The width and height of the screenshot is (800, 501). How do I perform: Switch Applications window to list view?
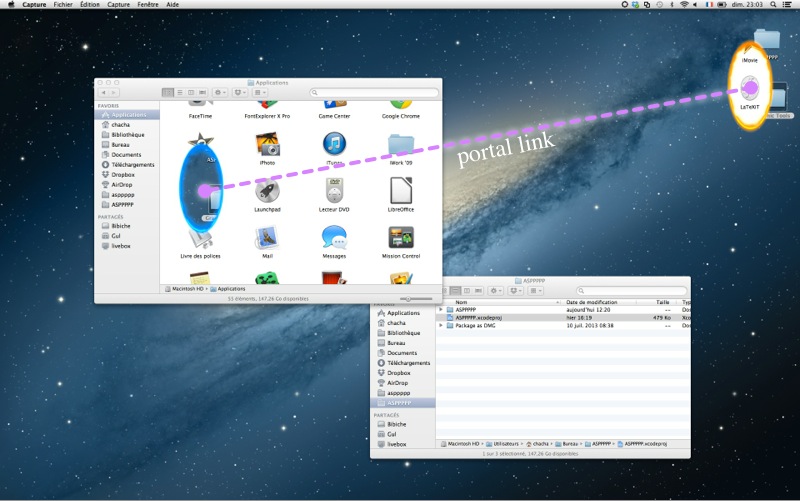(180, 92)
